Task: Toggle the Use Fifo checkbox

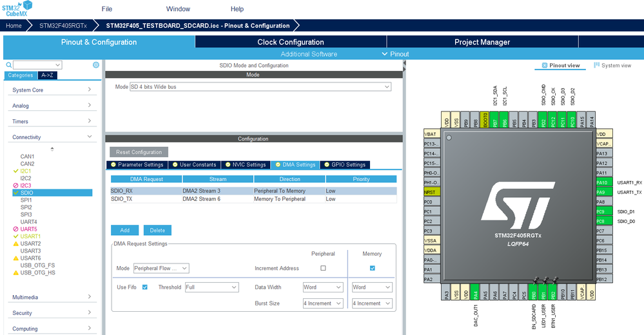Action: click(x=145, y=287)
